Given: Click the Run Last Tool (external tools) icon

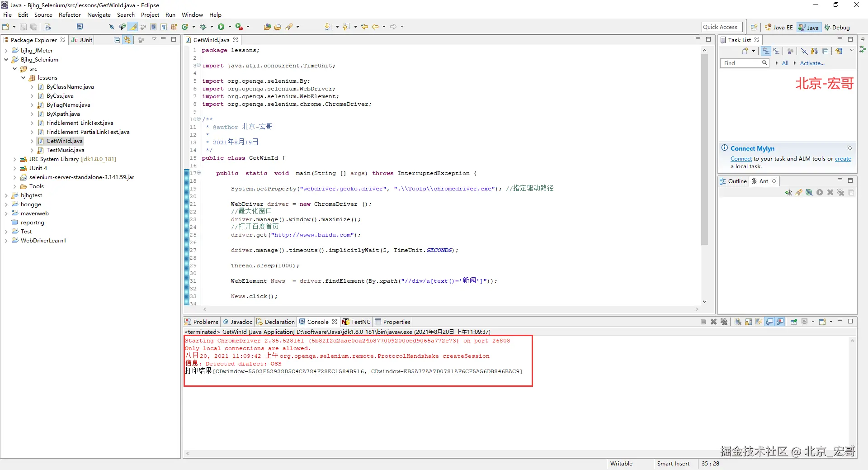Looking at the screenshot, I should pyautogui.click(x=239, y=27).
